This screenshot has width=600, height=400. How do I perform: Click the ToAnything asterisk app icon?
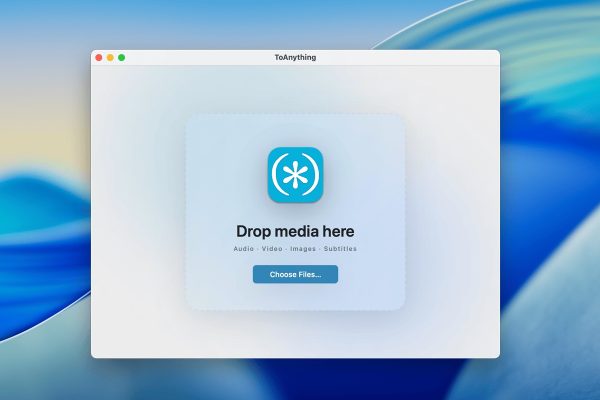coord(295,175)
